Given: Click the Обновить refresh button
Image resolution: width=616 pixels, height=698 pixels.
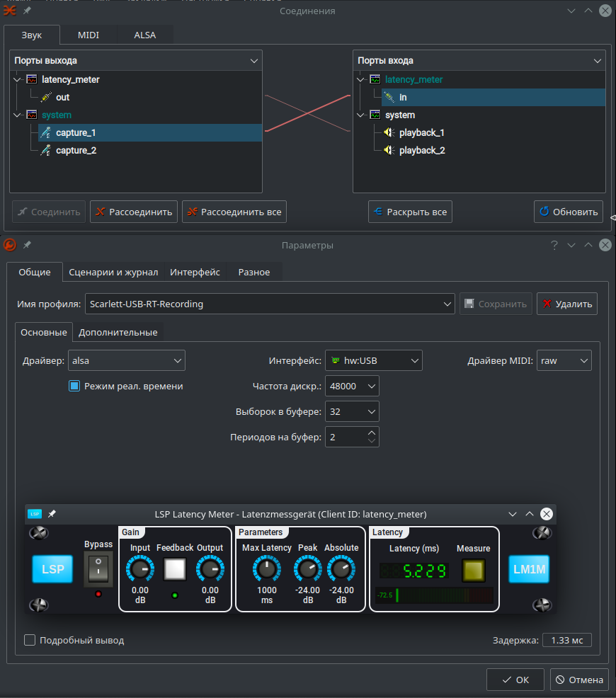Looking at the screenshot, I should (569, 212).
